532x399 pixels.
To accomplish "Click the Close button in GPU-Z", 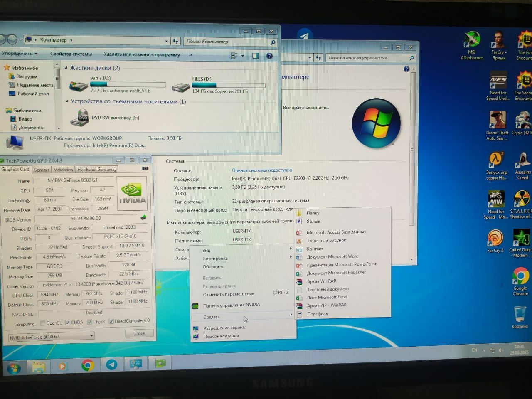I will pyautogui.click(x=140, y=333).
